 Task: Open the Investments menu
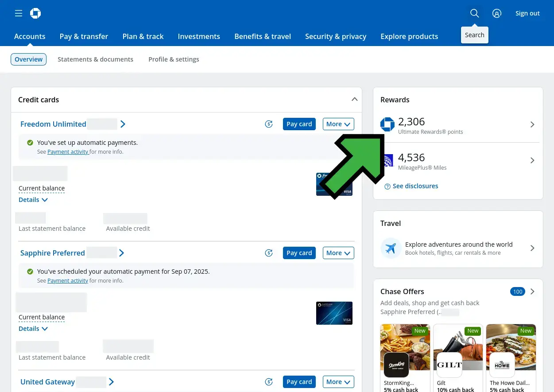coord(199,36)
